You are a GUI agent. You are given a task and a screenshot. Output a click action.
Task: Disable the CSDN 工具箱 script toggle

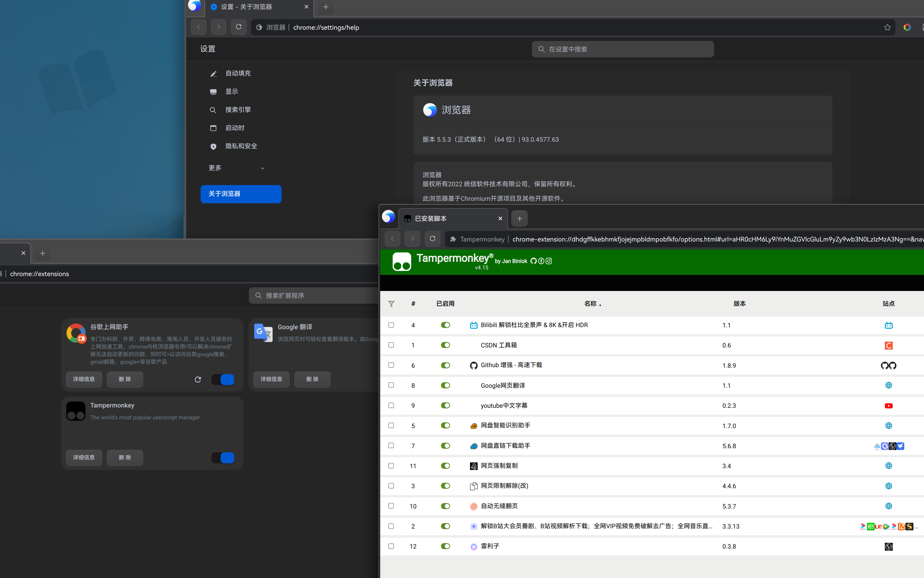point(445,345)
